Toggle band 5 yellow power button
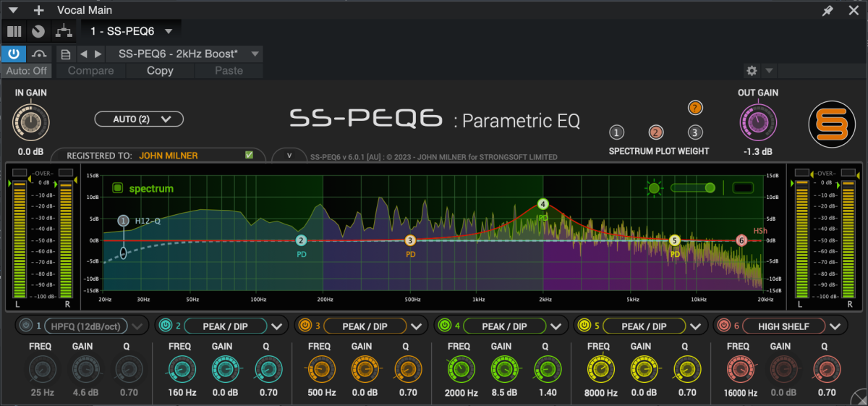The width and height of the screenshot is (868, 406). point(584,326)
